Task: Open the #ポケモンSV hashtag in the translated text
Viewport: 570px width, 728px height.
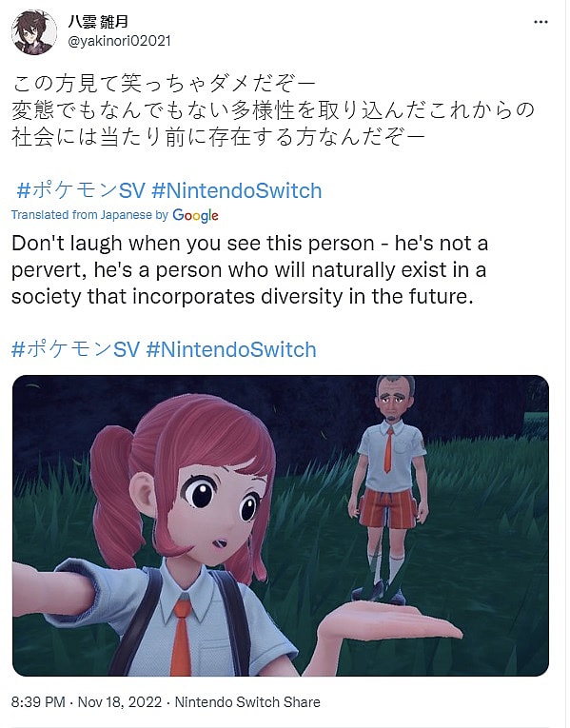Action: (75, 349)
